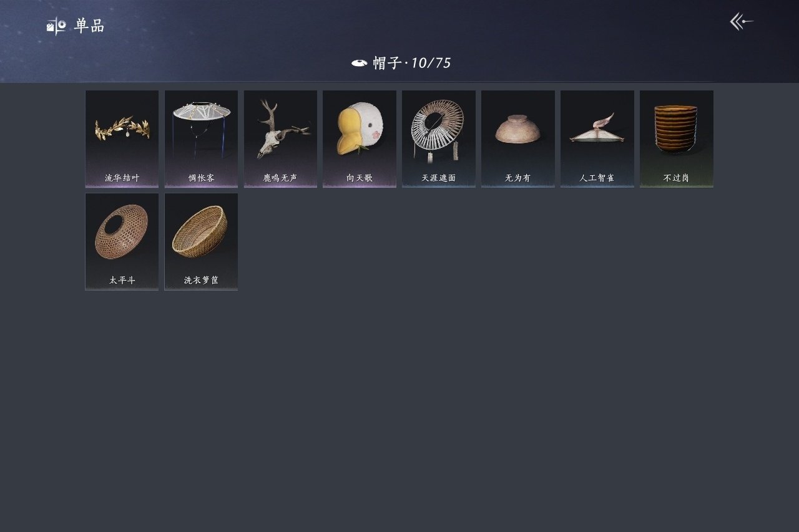Select the feathered hat 人工智雀
Image resolution: width=799 pixels, height=532 pixels.
click(x=597, y=139)
